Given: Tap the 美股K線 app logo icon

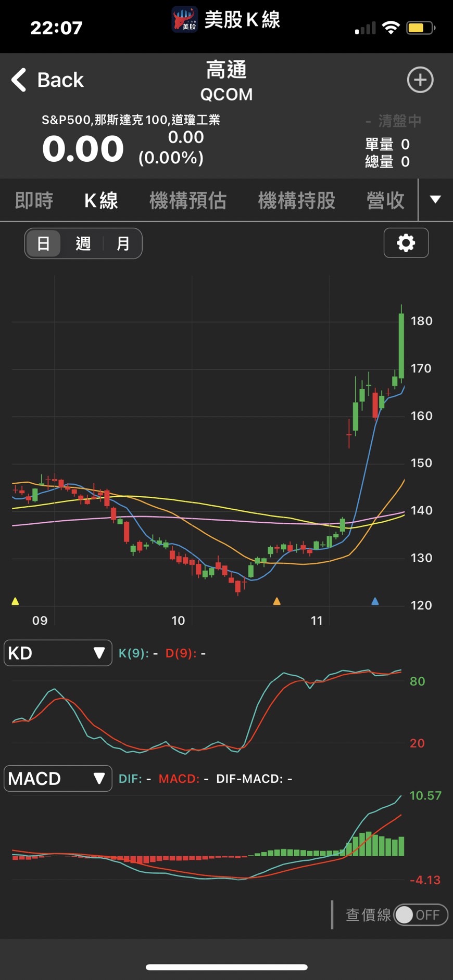Looking at the screenshot, I should (x=185, y=20).
